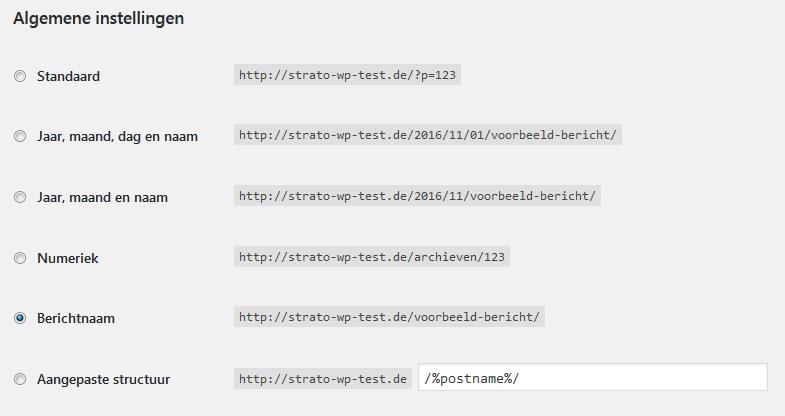
Task: Click the archieven/123 example URL
Action: (373, 257)
